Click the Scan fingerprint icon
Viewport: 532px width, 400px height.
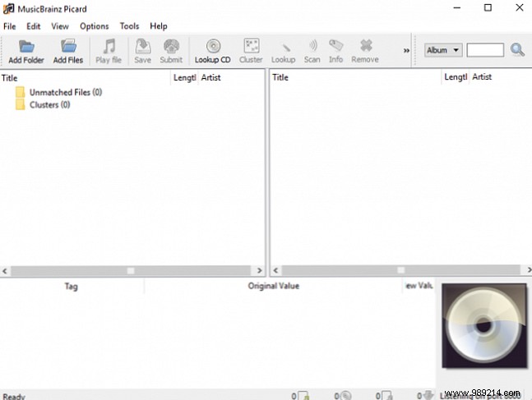(312, 47)
